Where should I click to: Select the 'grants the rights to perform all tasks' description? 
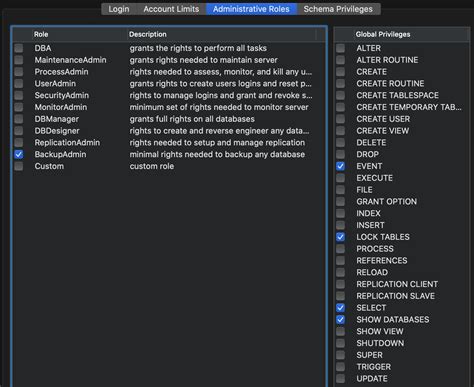click(198, 48)
